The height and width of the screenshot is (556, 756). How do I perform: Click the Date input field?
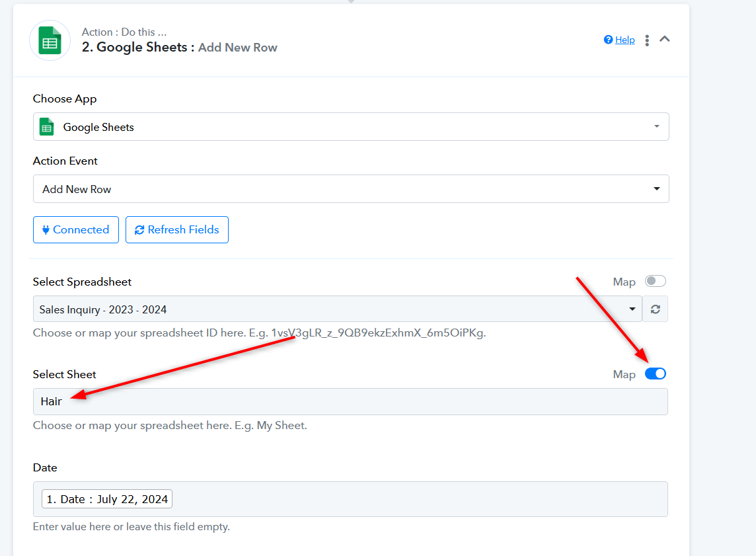click(350, 499)
